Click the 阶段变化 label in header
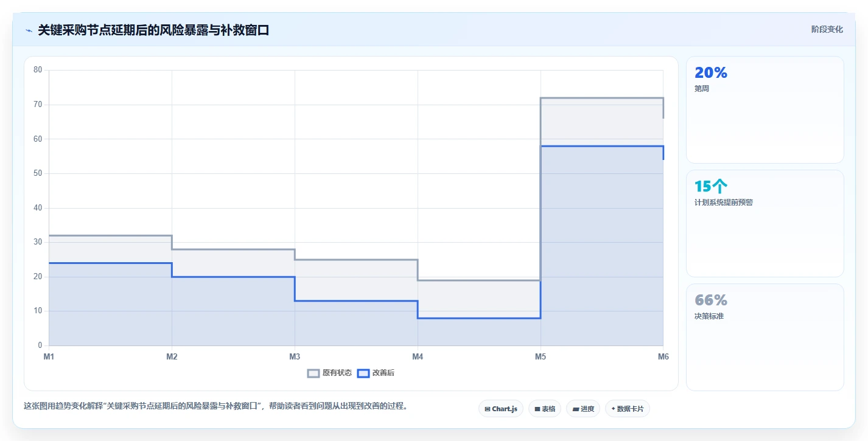 coord(827,29)
